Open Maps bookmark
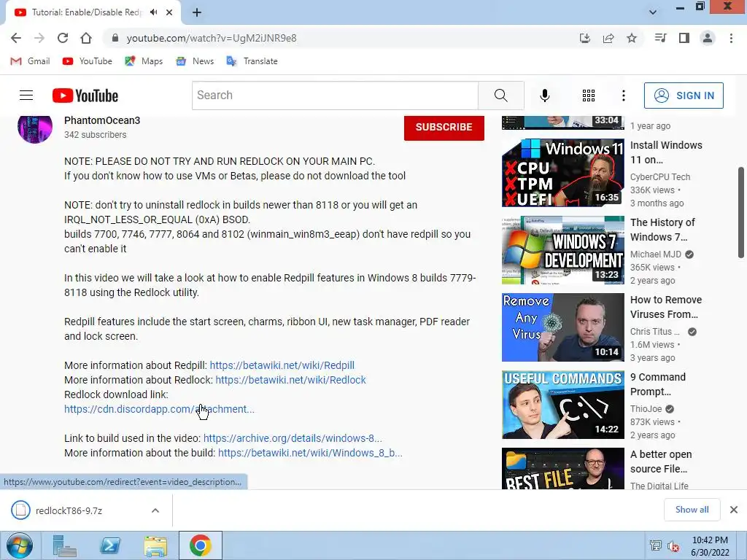 144,61
